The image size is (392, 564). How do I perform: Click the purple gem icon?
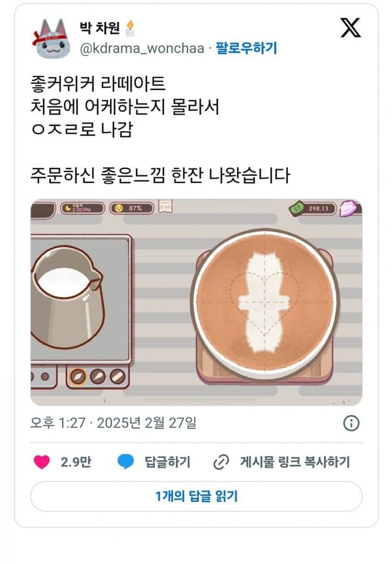pos(348,208)
